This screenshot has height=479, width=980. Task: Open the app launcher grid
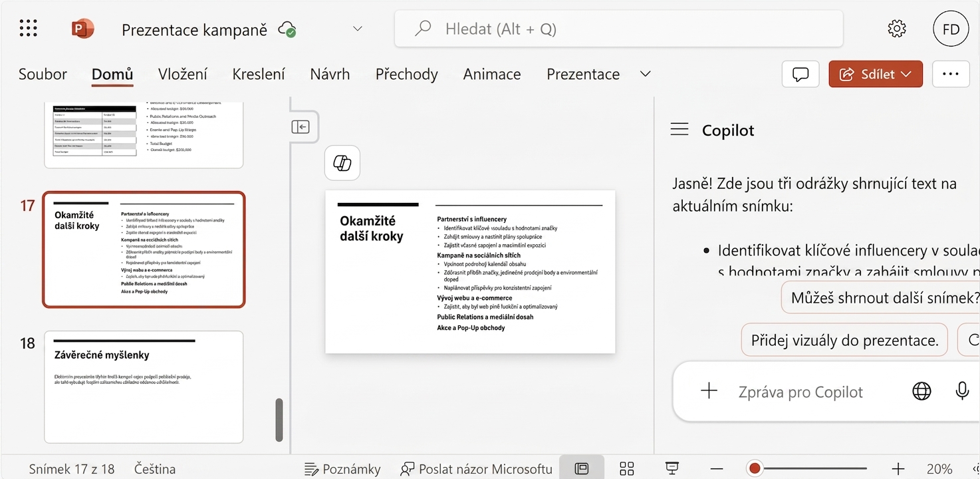tap(28, 29)
